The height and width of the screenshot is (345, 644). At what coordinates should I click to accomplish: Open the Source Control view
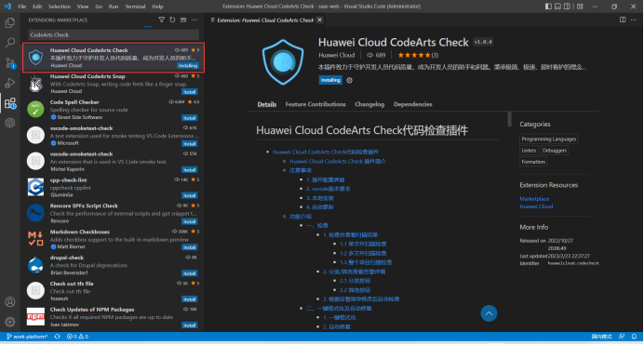[x=10, y=62]
